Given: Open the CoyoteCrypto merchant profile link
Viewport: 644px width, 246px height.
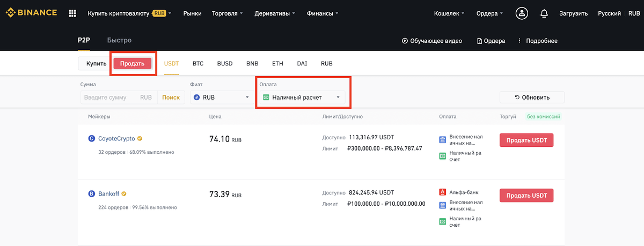Looking at the screenshot, I should pyautogui.click(x=116, y=138).
